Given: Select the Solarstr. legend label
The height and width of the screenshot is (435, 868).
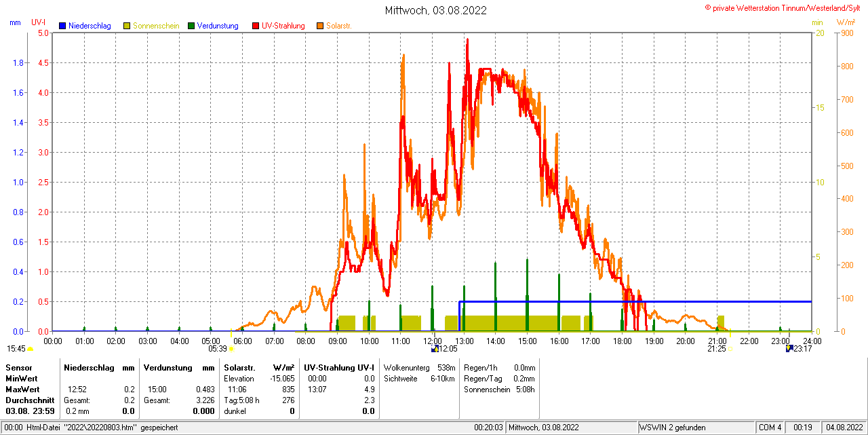Looking at the screenshot, I should [x=338, y=26].
